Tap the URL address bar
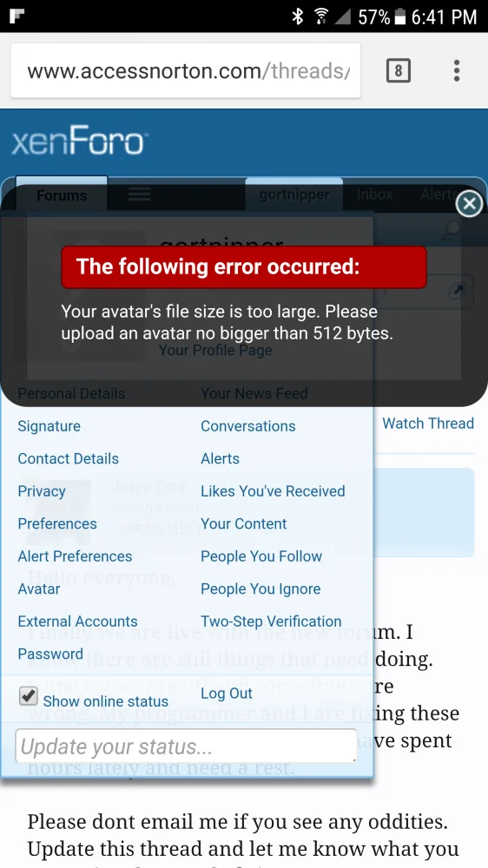The image size is (488, 868). coord(186,71)
